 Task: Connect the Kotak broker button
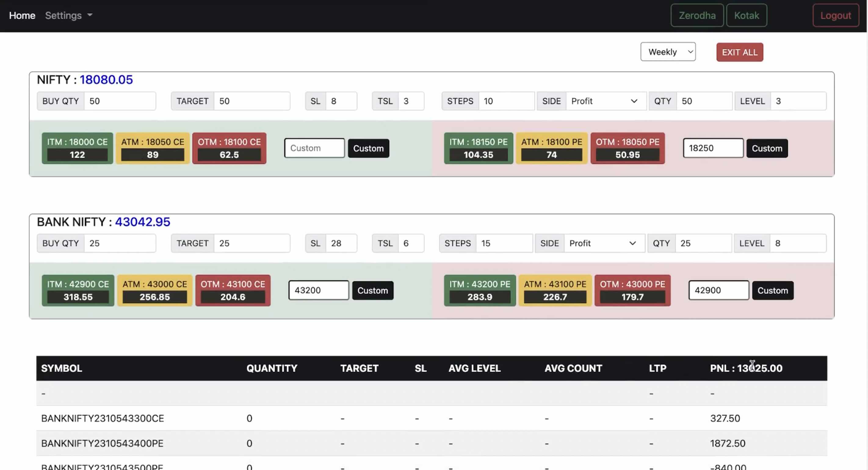click(x=746, y=16)
